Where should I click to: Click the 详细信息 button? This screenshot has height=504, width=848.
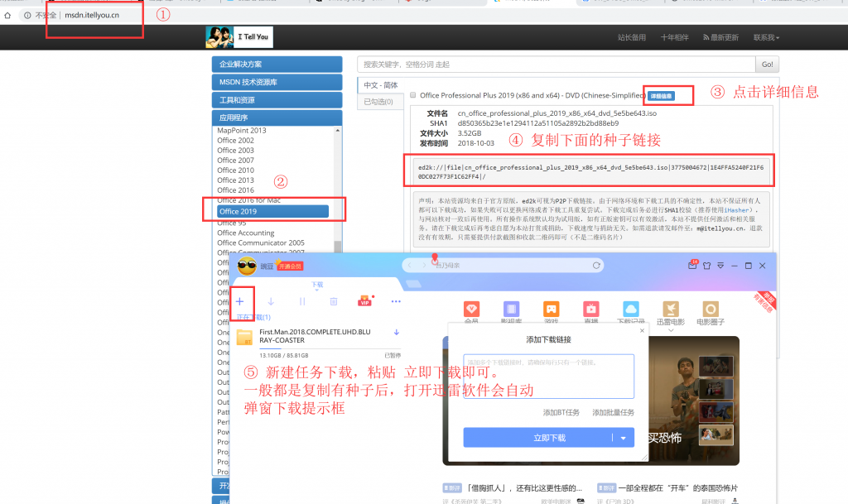(x=662, y=96)
